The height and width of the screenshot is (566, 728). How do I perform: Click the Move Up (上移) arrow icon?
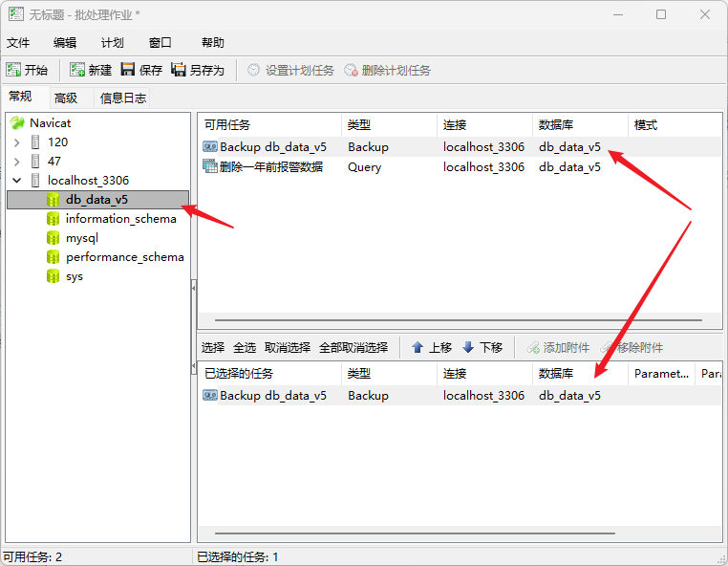click(x=418, y=347)
